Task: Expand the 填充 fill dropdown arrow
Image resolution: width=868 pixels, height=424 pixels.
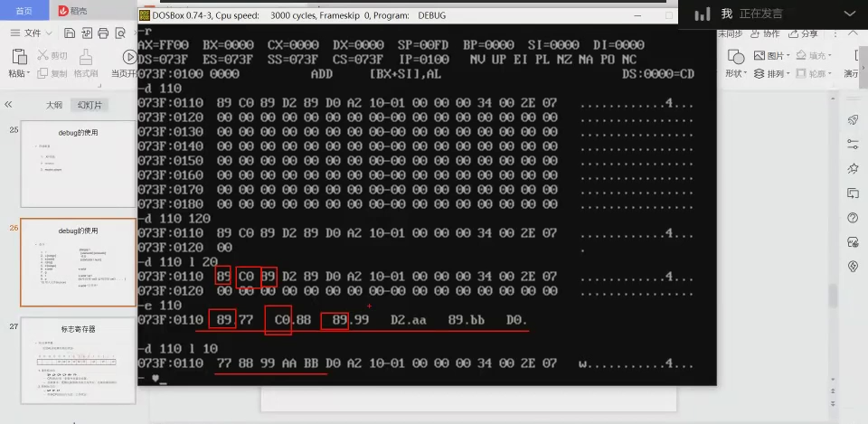Action: click(830, 56)
